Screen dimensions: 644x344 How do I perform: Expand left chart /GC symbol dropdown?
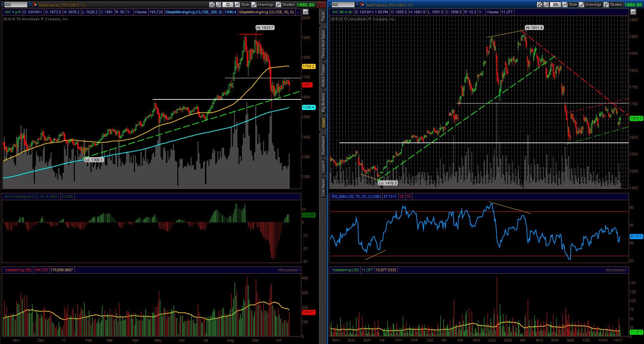[x=30, y=5]
